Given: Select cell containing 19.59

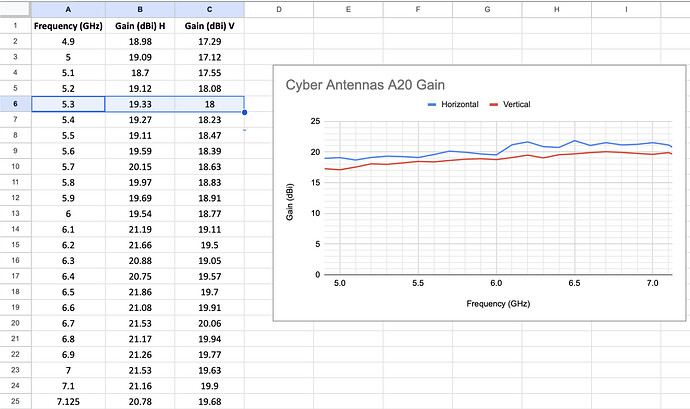Looking at the screenshot, I should pos(140,151).
